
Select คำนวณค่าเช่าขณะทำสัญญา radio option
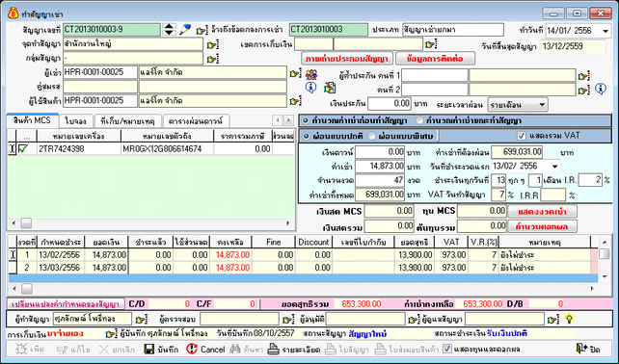point(419,120)
